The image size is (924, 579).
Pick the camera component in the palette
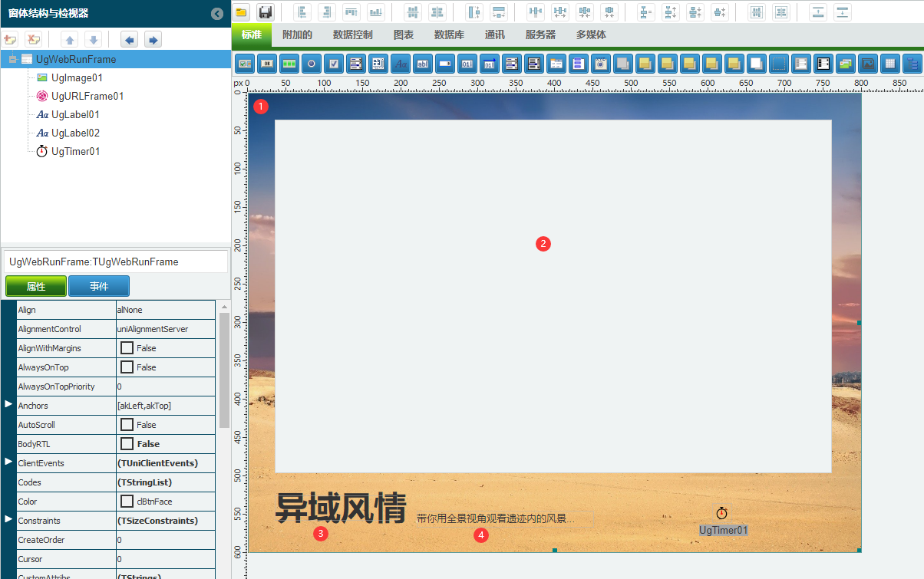pos(601,64)
